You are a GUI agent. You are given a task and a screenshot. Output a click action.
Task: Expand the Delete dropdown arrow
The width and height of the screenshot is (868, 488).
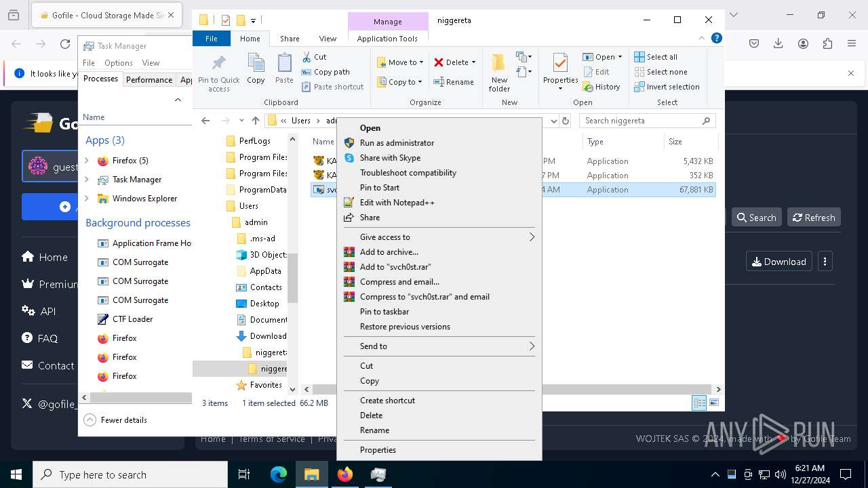(473, 62)
